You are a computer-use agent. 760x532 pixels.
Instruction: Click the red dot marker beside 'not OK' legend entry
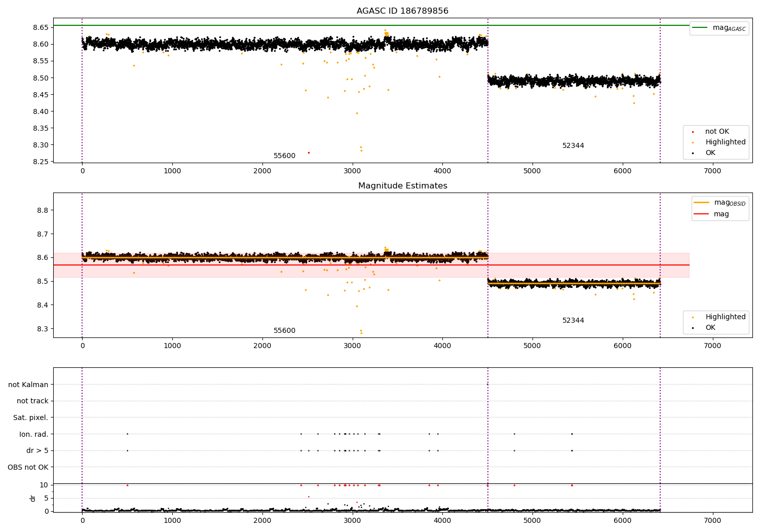pyautogui.click(x=693, y=132)
